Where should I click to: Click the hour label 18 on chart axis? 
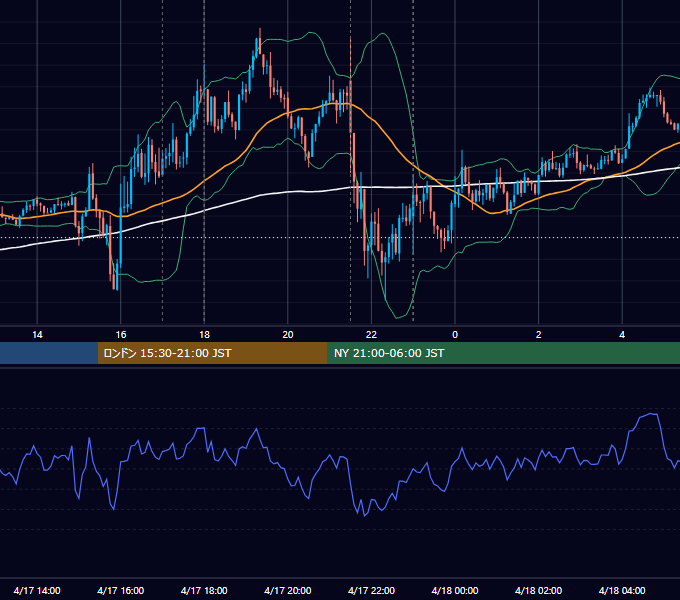tap(204, 335)
